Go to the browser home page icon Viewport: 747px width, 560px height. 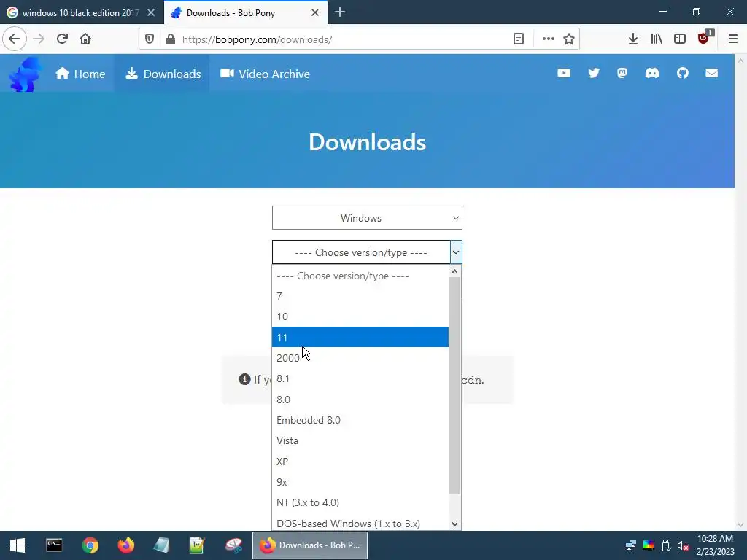coord(85,39)
